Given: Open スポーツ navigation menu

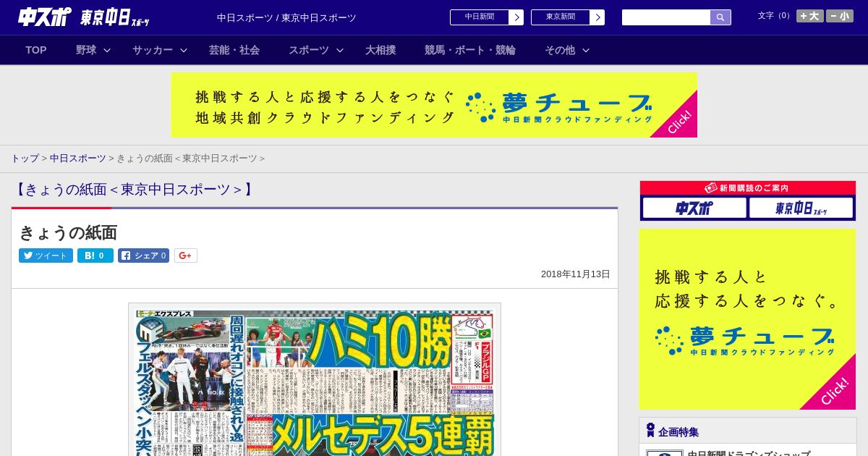Looking at the screenshot, I should pos(309,50).
